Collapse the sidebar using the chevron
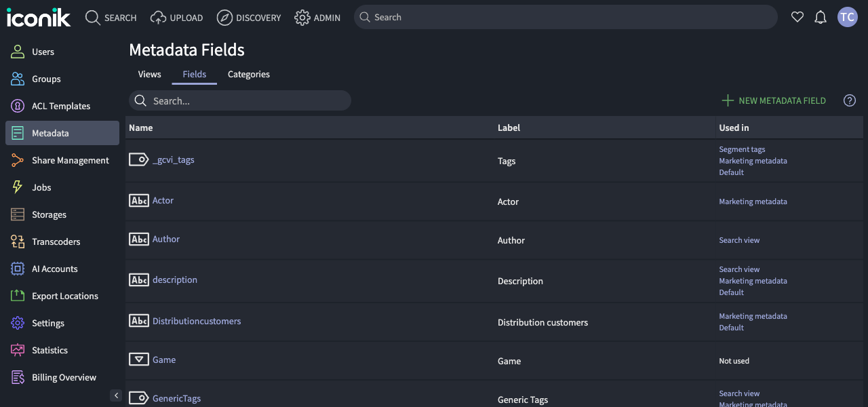The image size is (868, 407). (x=116, y=395)
